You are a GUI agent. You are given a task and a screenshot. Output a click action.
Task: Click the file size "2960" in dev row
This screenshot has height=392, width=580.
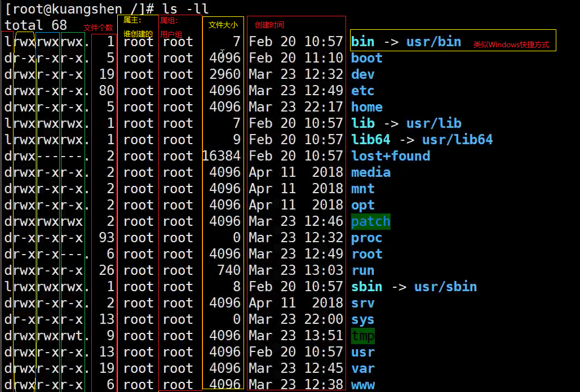[225, 74]
